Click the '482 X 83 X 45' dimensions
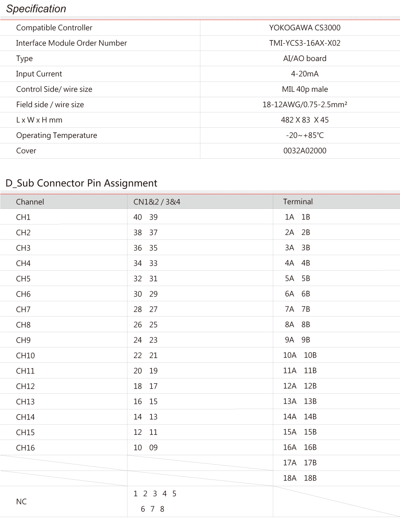The height and width of the screenshot is (532, 400). point(305,120)
